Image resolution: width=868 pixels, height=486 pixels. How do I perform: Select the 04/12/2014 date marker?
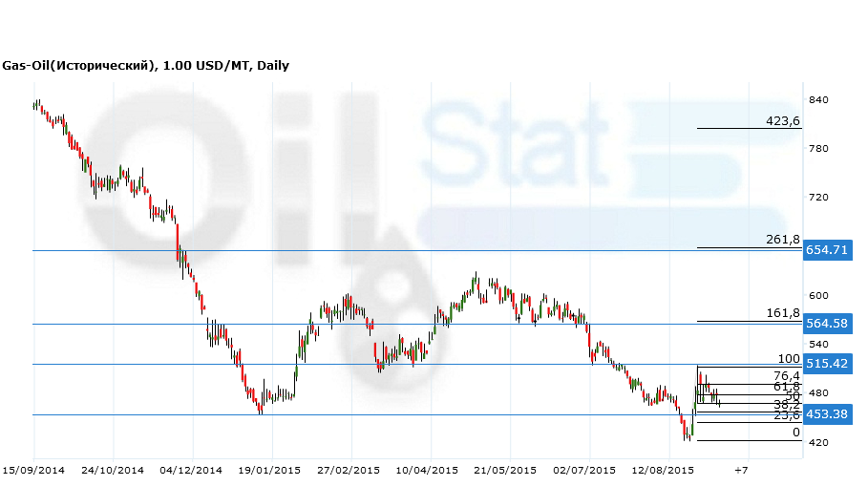point(192,470)
